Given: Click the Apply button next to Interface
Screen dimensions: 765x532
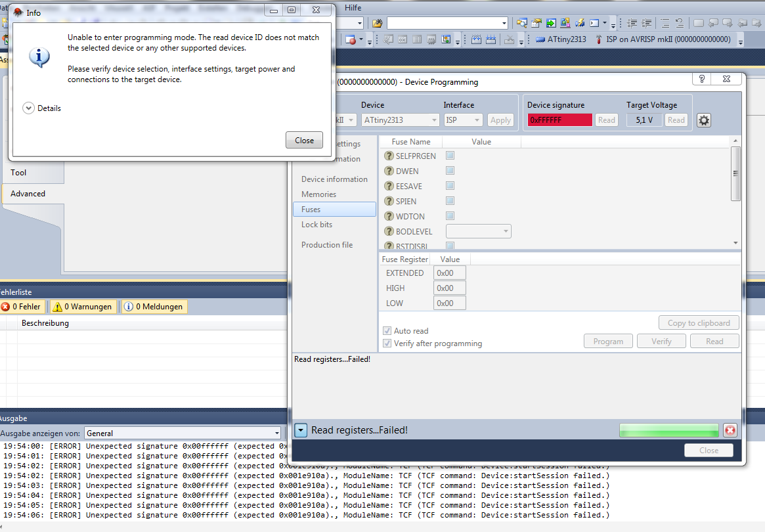Looking at the screenshot, I should tap(500, 120).
